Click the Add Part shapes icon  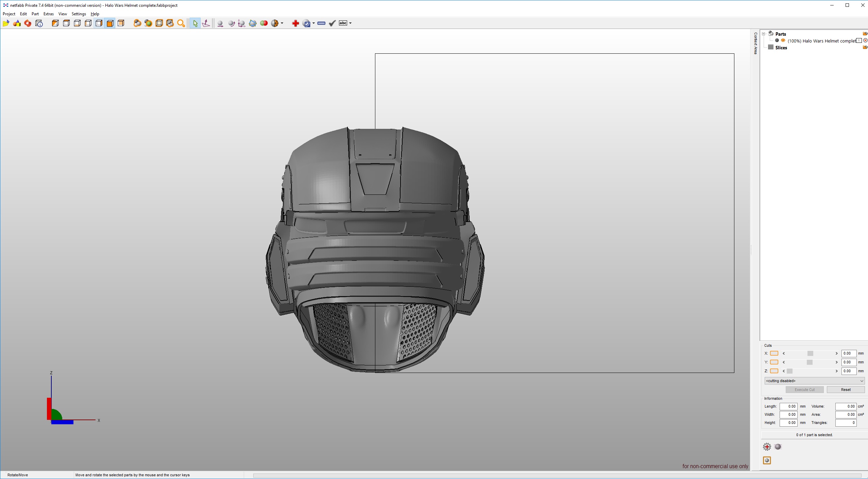pos(17,23)
